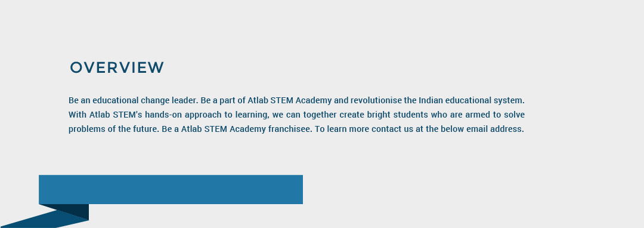Click the words "below email address"
This screenshot has height=228, width=644.
coord(481,129)
